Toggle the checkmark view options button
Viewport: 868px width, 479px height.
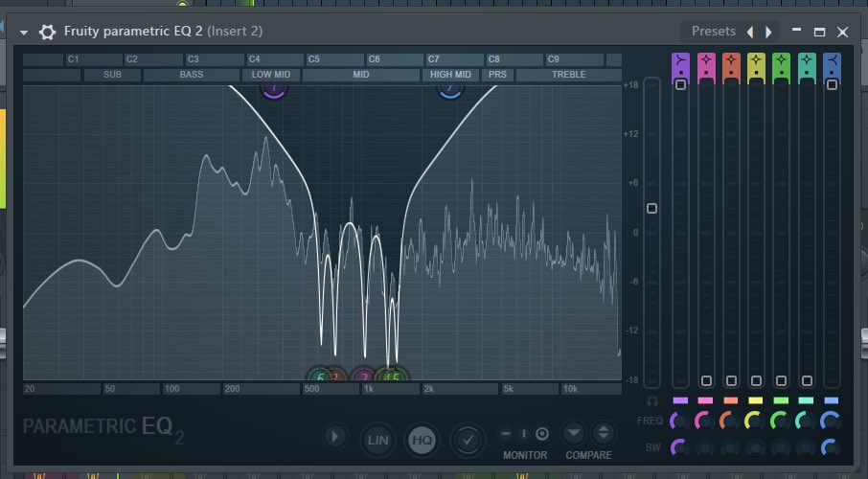click(x=468, y=441)
